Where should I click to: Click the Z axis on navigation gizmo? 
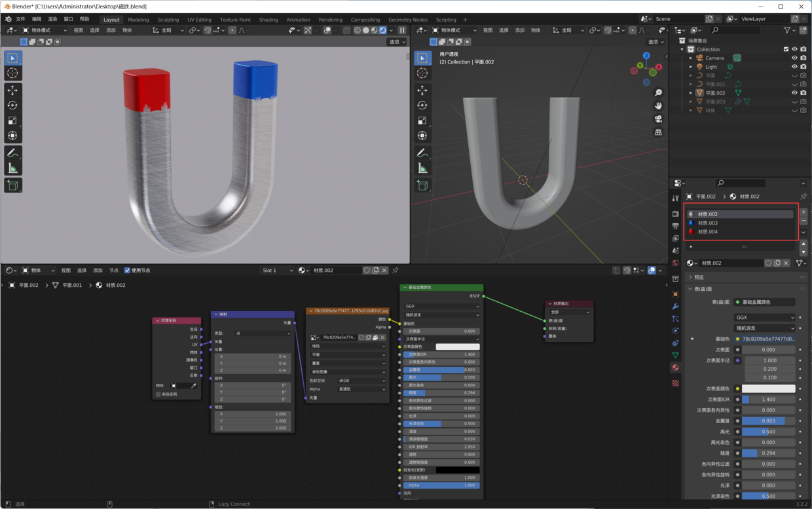point(646,56)
